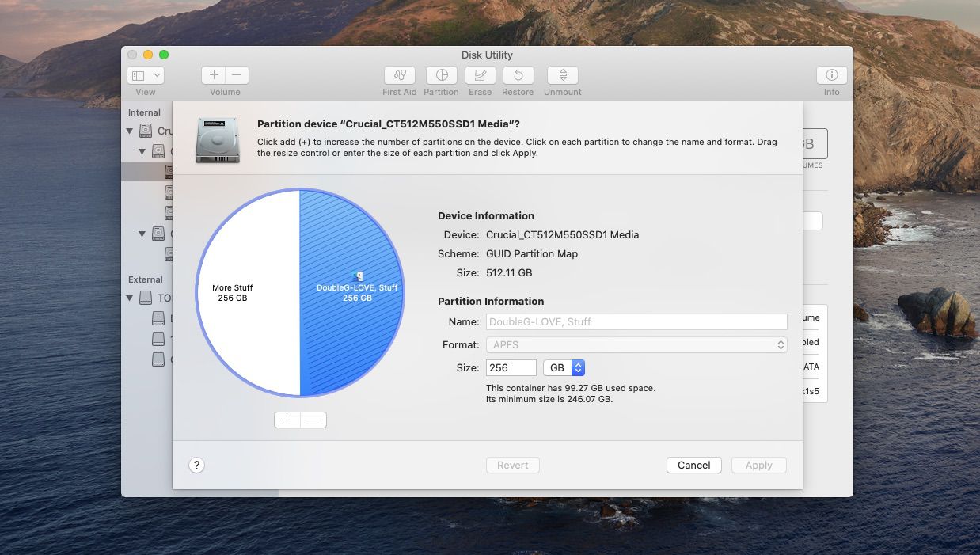Open the View sidebar dropdown

coord(146,75)
